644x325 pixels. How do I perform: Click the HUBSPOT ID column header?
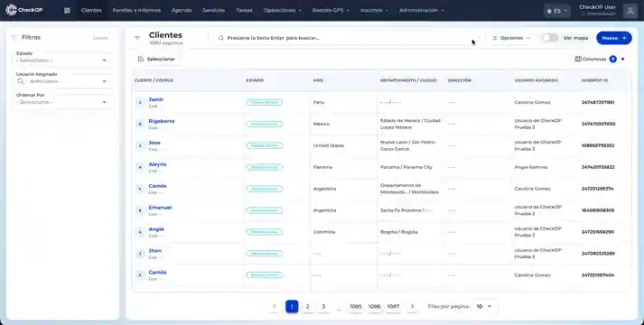pyautogui.click(x=594, y=80)
